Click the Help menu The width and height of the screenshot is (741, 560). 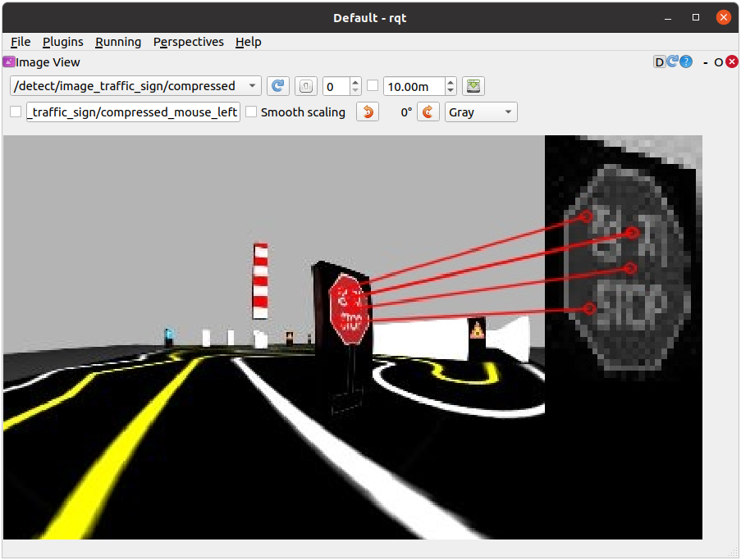[248, 42]
